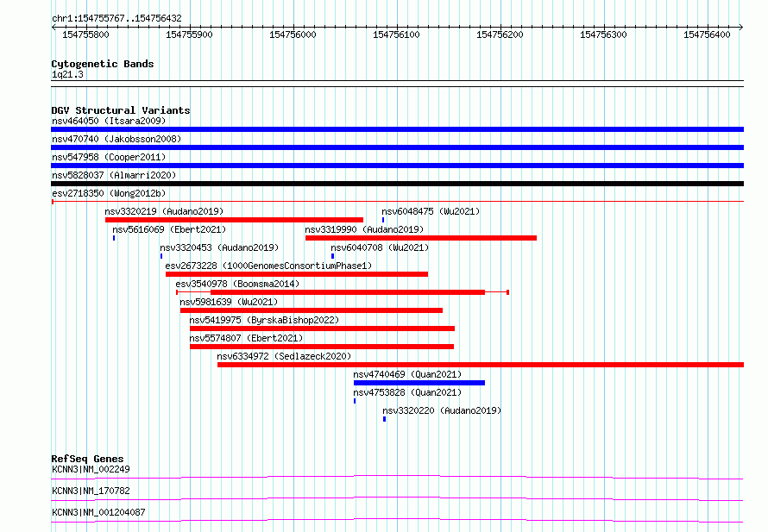Click ruler position 154756000
Screen dimensions: 768x532
click(293, 34)
